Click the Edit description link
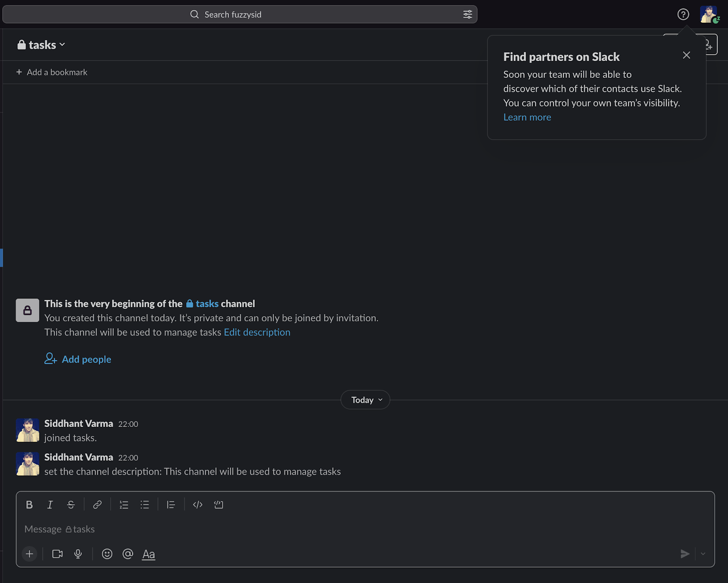728x583 pixels. (257, 332)
